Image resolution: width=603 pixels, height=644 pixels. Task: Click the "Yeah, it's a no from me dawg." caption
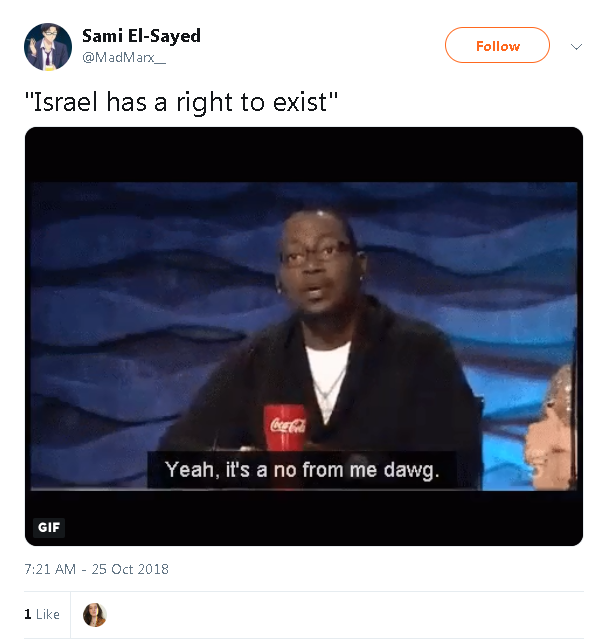tap(302, 469)
